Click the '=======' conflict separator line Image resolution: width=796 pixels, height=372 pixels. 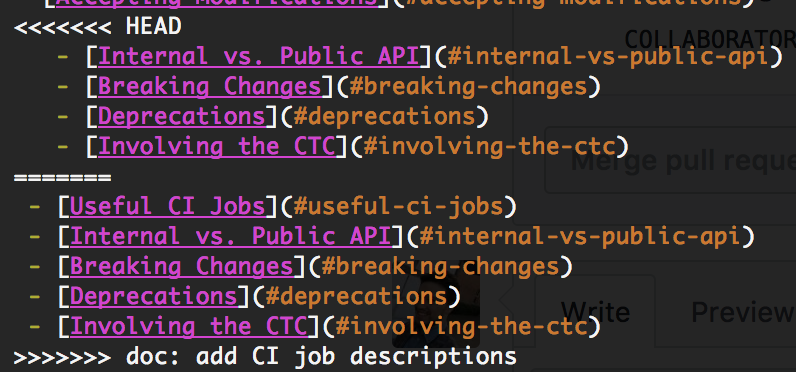tap(62, 178)
